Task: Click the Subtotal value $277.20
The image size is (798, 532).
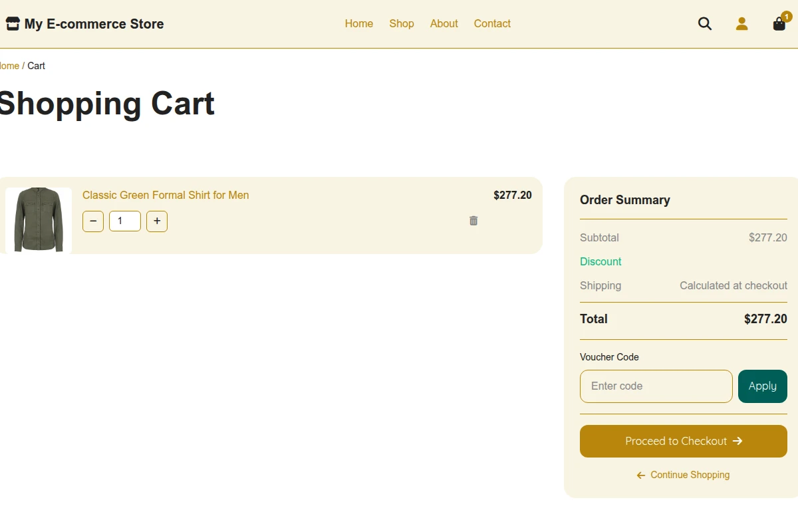Action: pos(768,237)
